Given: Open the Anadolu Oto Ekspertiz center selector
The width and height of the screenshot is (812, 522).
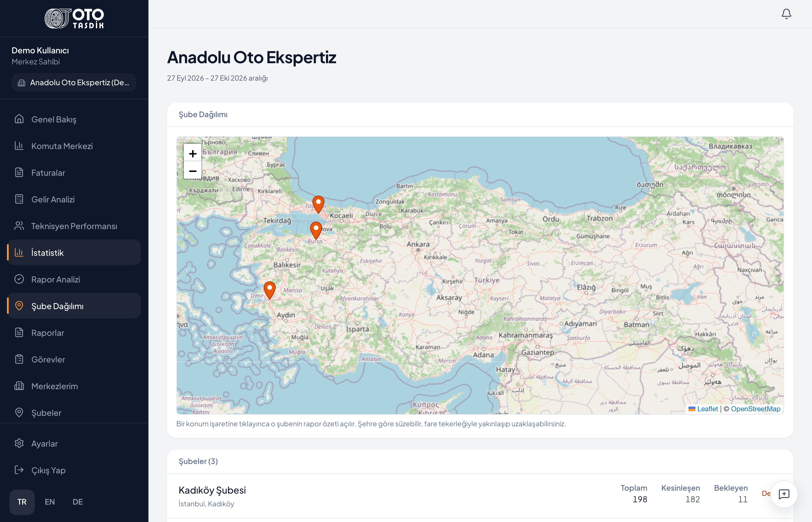Looking at the screenshot, I should [x=74, y=82].
